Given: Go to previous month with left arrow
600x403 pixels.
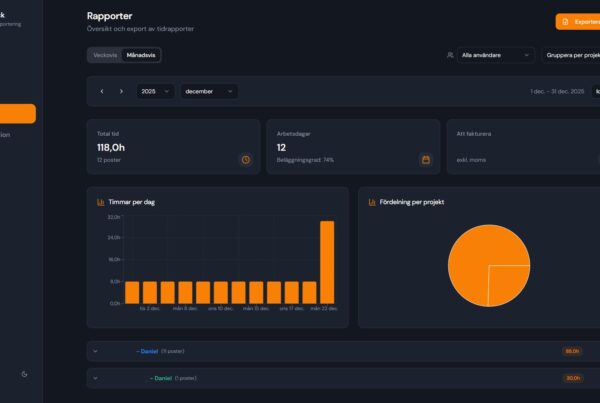Looking at the screenshot, I should click(102, 91).
